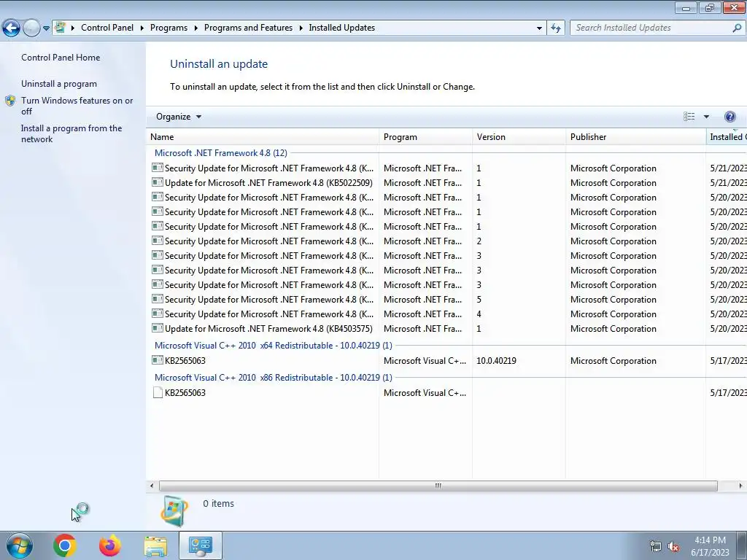Open the Organize menu
747x560 pixels.
tap(179, 117)
